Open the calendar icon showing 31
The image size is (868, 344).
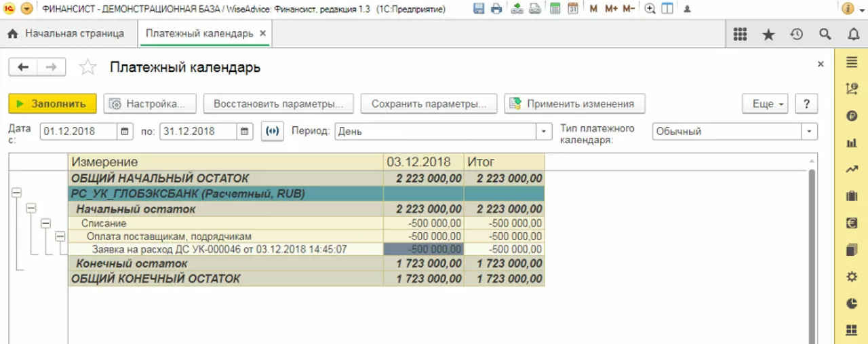coord(572,9)
